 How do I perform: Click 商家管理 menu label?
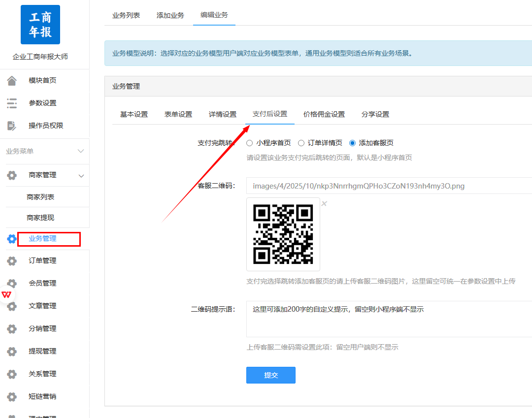click(42, 175)
